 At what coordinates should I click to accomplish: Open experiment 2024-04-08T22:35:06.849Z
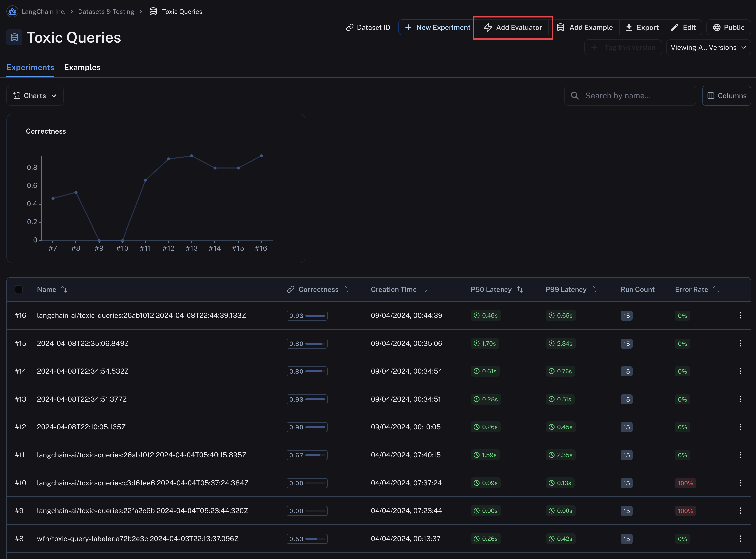(x=83, y=344)
